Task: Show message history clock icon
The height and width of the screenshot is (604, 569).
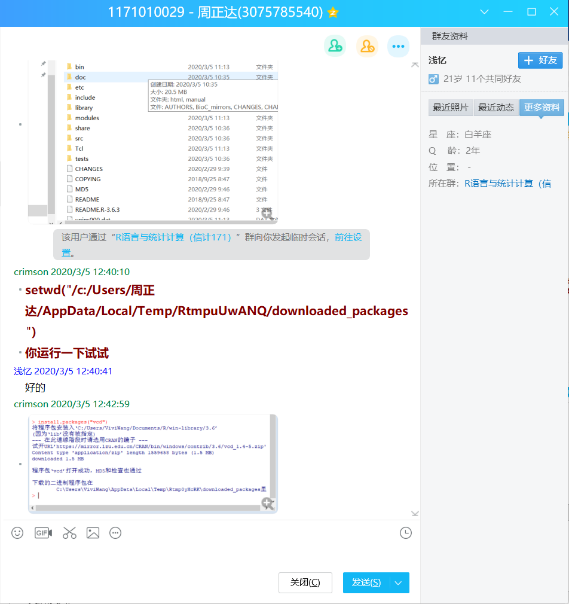Action: click(406, 533)
